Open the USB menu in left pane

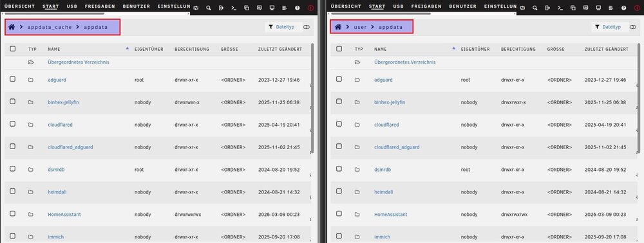pyautogui.click(x=71, y=6)
